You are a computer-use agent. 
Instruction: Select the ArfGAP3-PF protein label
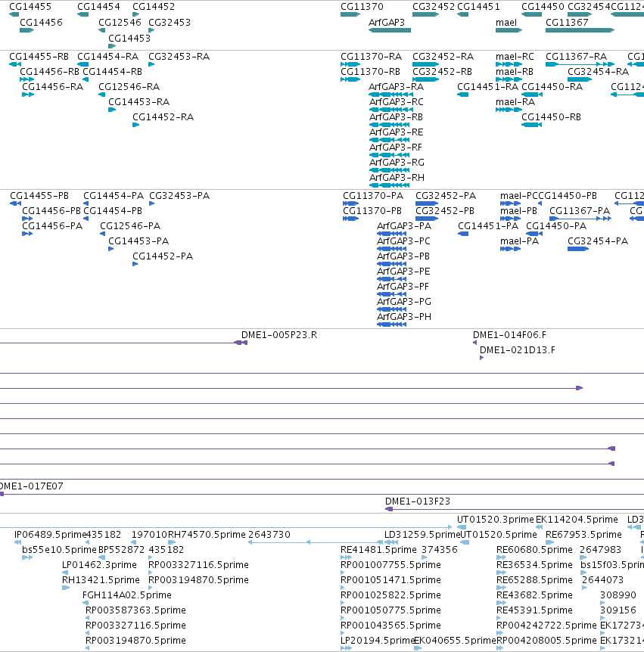pos(403,287)
